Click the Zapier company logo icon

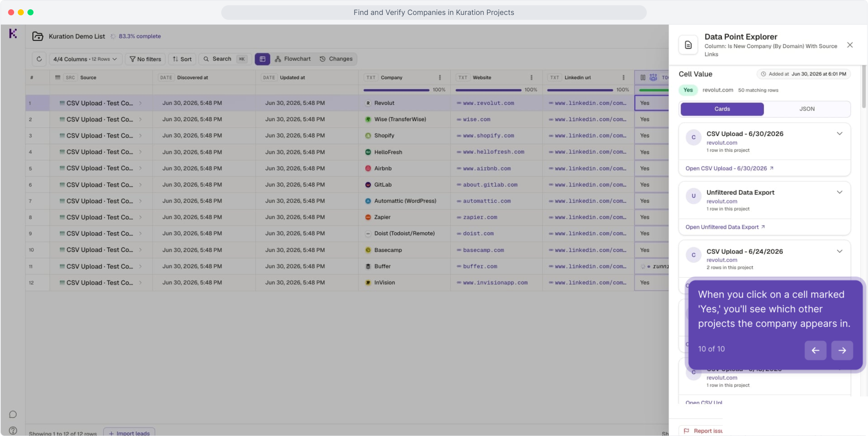point(368,217)
